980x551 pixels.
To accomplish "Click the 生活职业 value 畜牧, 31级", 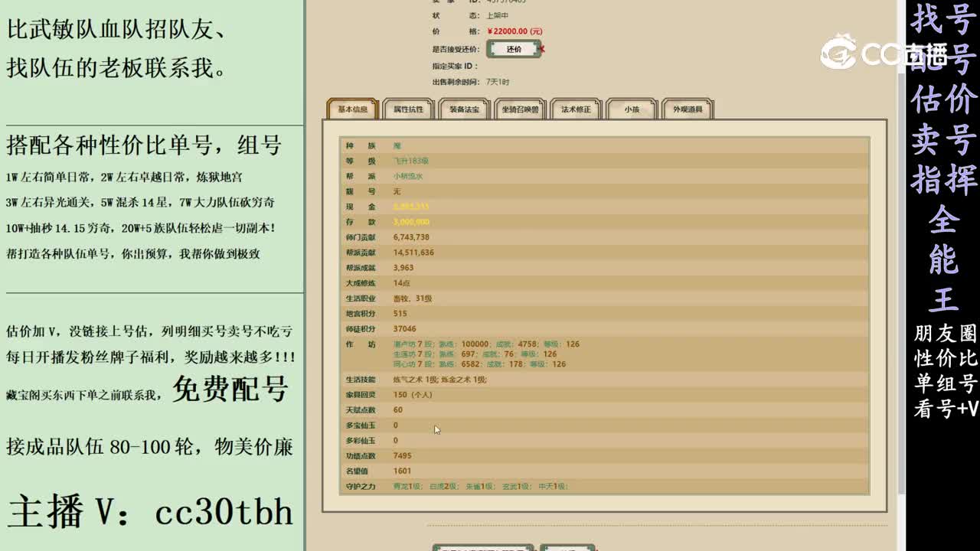I will (413, 298).
